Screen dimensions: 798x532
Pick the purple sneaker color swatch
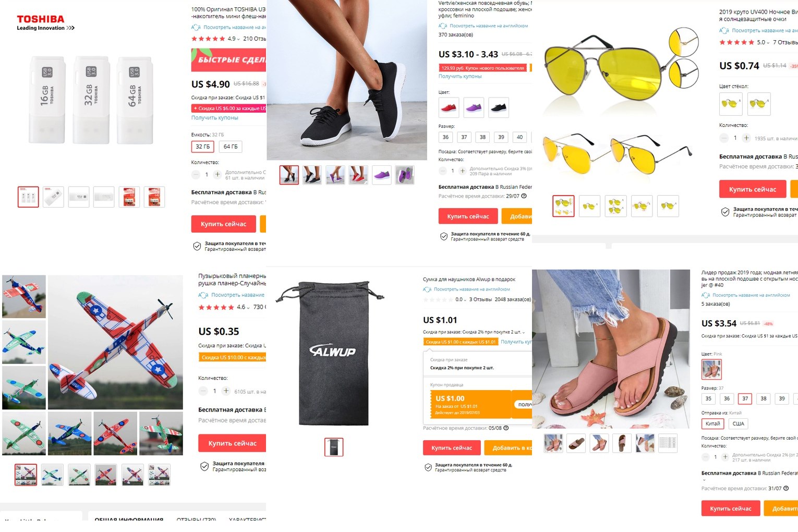[474, 107]
